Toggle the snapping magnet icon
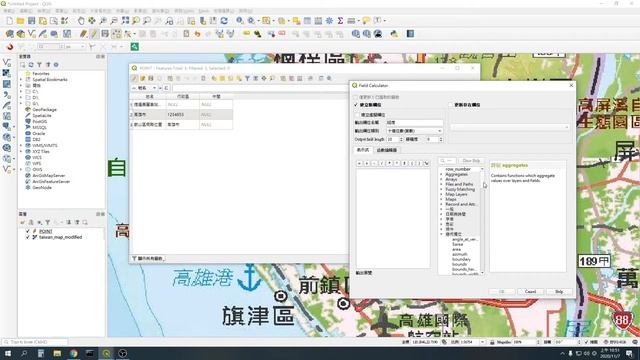The width and height of the screenshot is (640, 360). tap(10, 47)
